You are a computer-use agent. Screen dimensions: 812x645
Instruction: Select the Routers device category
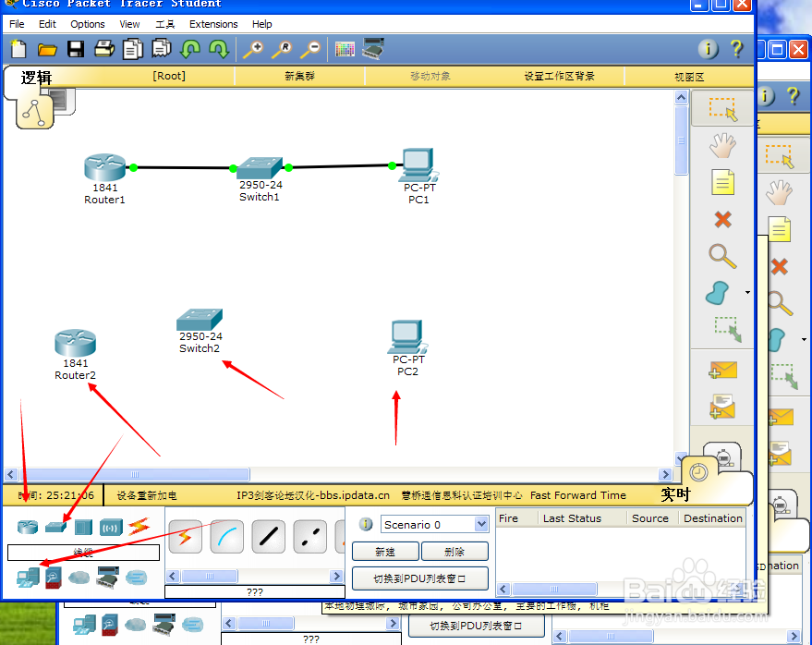[x=28, y=527]
